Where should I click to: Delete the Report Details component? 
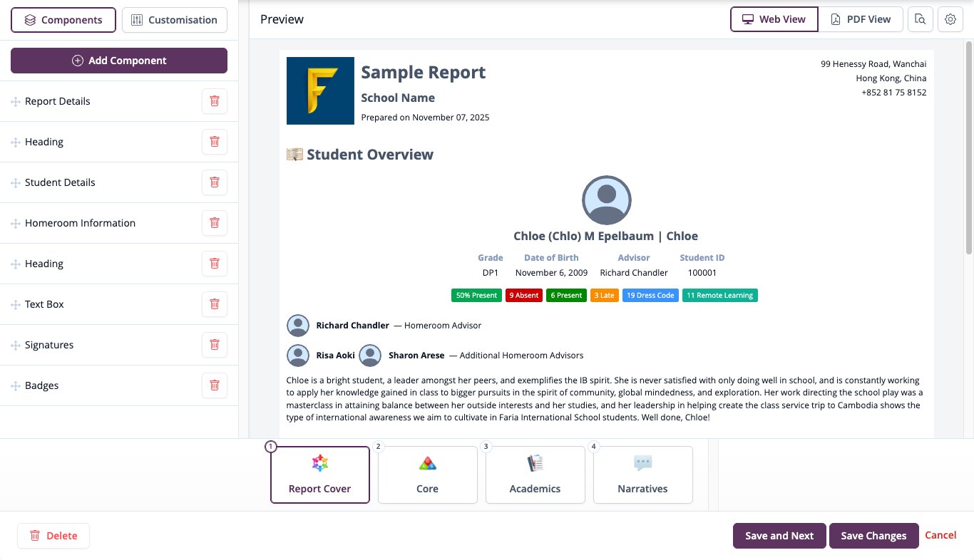click(x=214, y=101)
